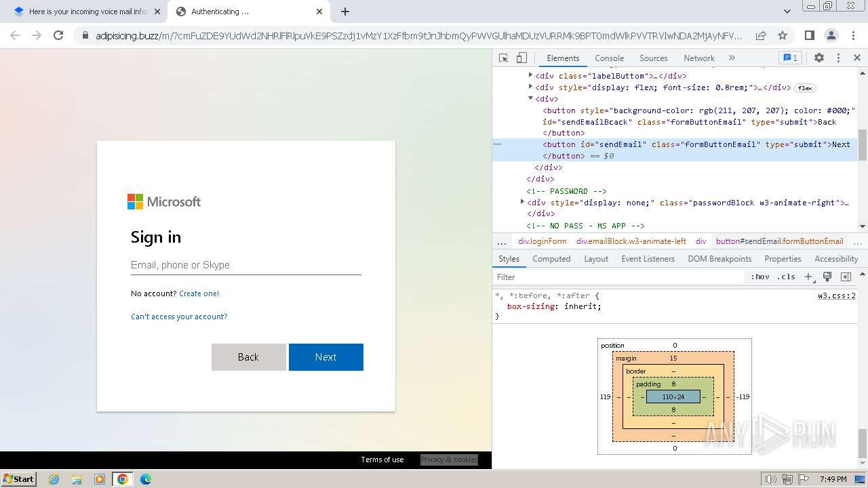
Task: Select div.loginForm in the breadcrumb
Action: tap(542, 241)
